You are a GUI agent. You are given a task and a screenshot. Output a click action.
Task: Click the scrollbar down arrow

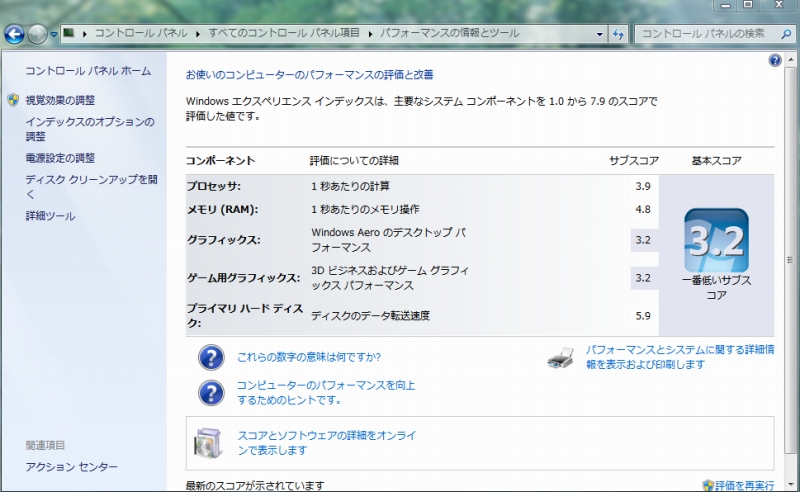tap(790, 484)
